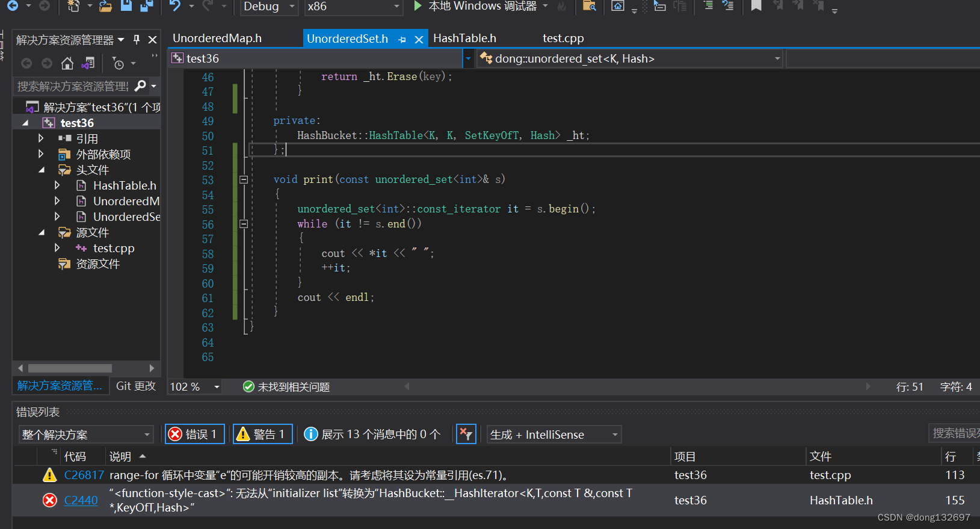Screen dimensions: 980x529
Task: Close the Solution Explorer panel
Action: (152, 40)
